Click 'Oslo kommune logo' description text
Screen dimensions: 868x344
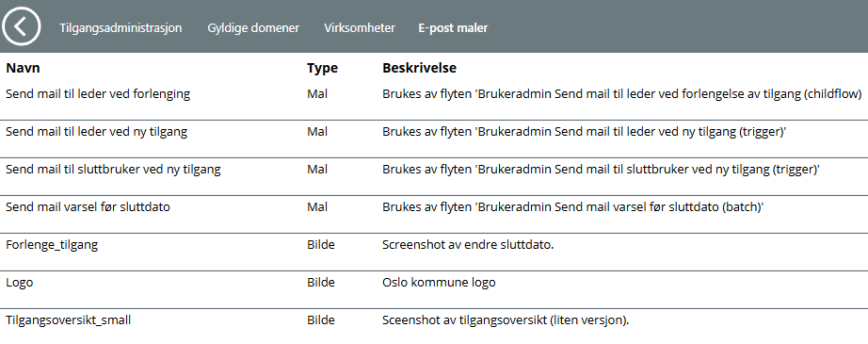439,282
